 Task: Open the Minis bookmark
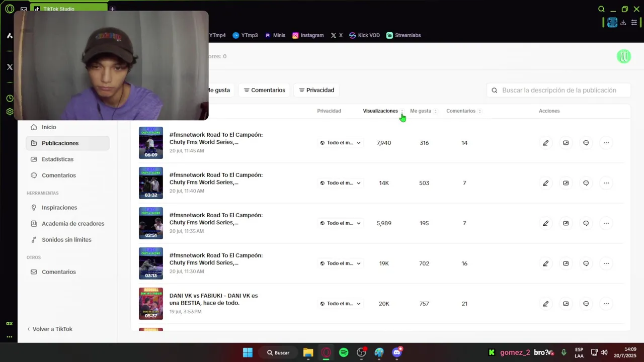coord(275,35)
